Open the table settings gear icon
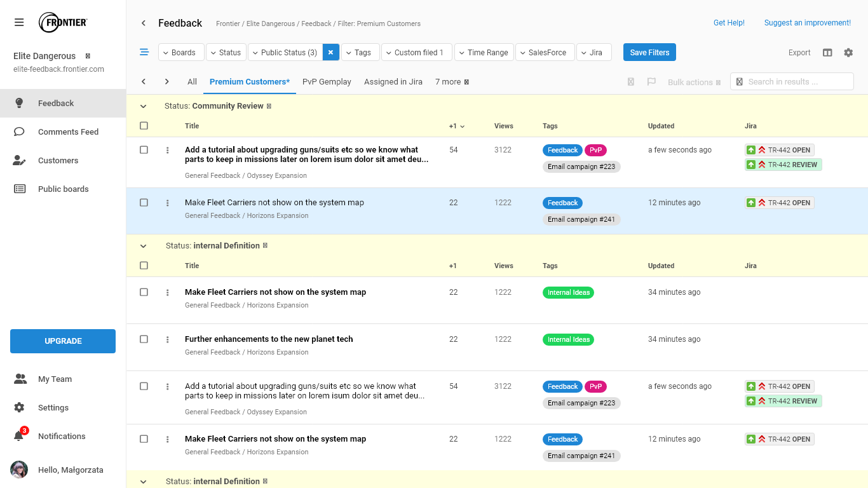 [848, 53]
